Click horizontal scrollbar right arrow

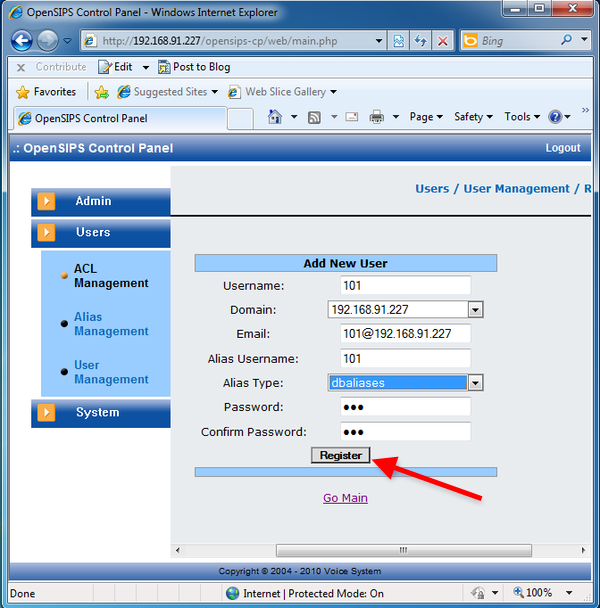pos(583,550)
